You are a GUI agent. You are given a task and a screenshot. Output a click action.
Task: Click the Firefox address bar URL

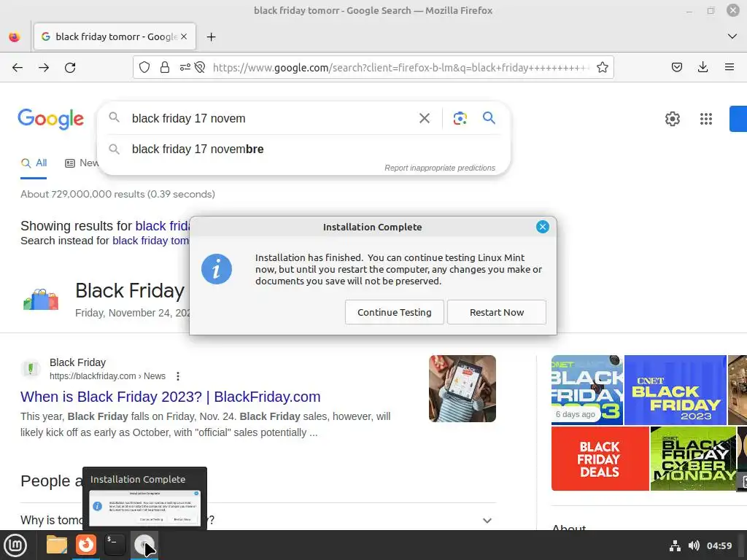400,68
